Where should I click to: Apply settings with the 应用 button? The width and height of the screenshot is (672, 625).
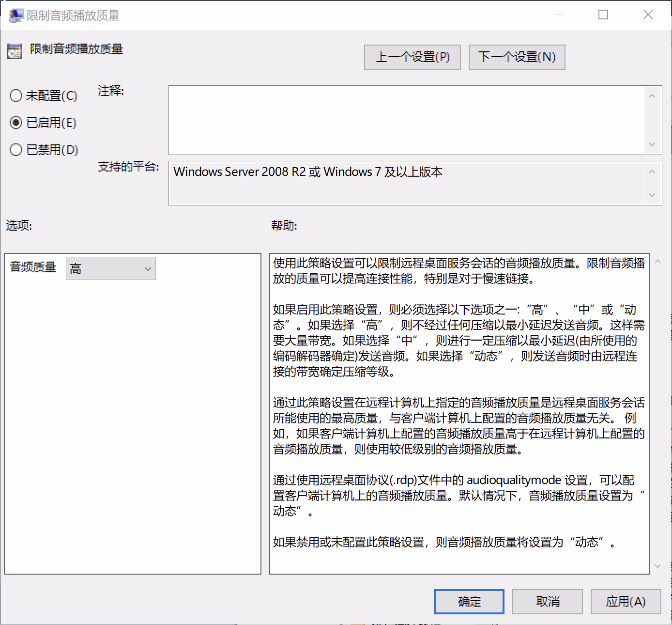626,602
